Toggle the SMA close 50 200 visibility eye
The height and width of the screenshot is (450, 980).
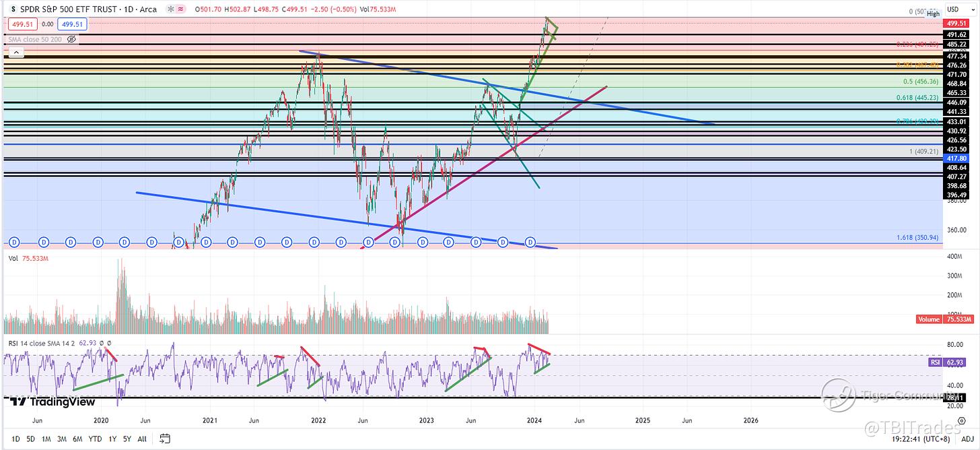[x=71, y=39]
